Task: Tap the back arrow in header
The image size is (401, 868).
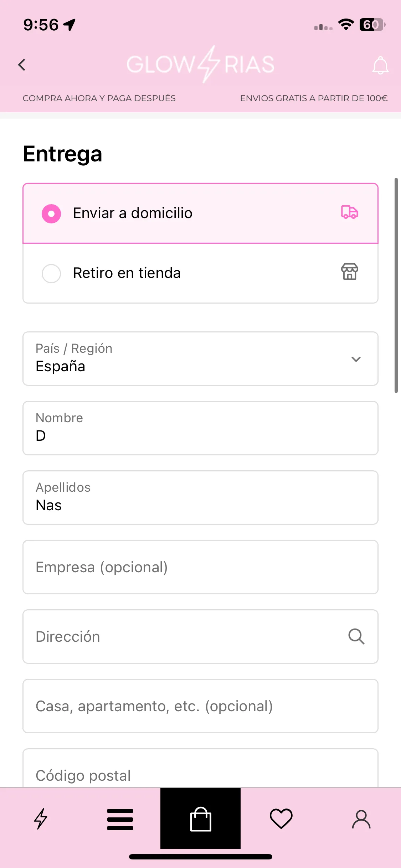Action: coord(22,65)
